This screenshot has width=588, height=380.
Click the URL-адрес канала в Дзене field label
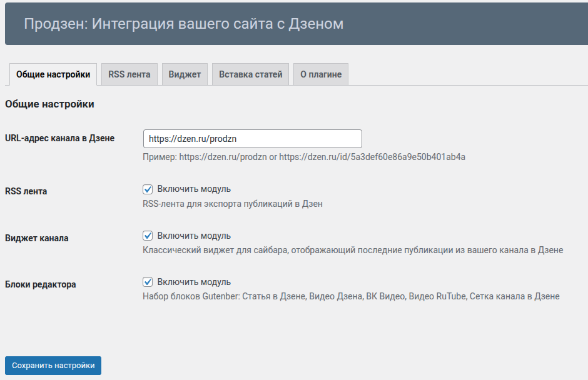(59, 138)
